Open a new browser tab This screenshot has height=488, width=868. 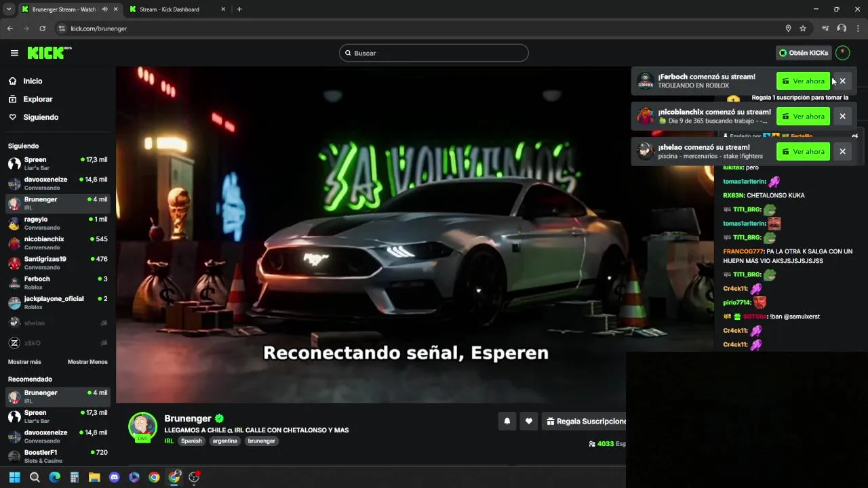pyautogui.click(x=239, y=9)
